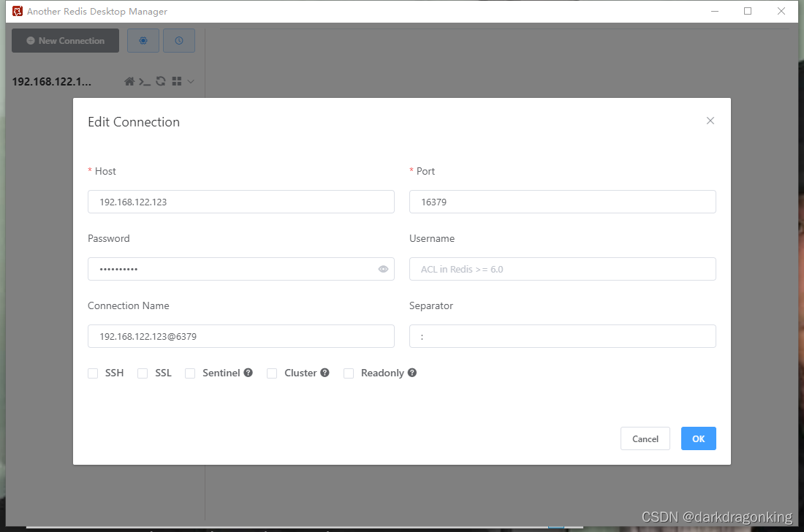Viewport: 804px width, 532px height.
Task: Open the Redis console terminal icon
Action: coord(145,81)
